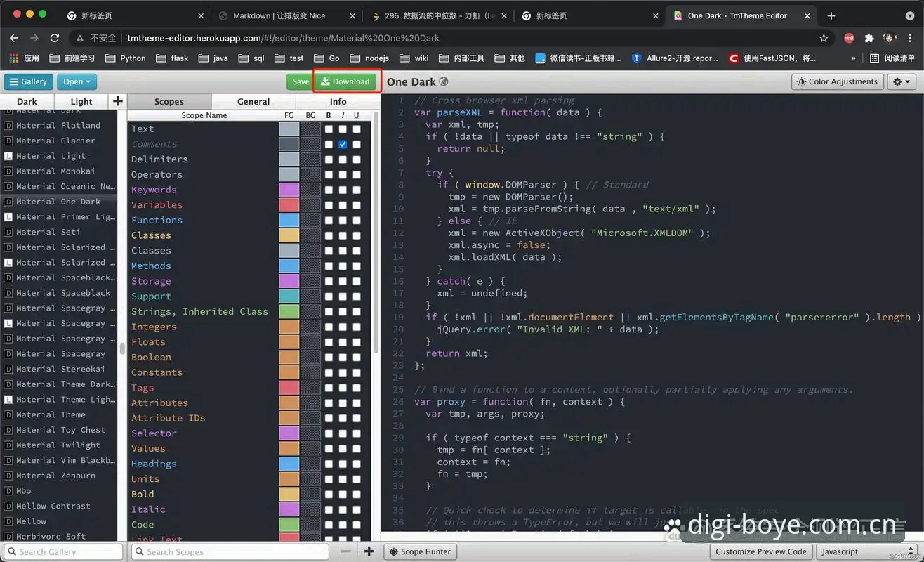Uncheck Italic checkbox for Comments scope
This screenshot has width=924, height=562.
[x=343, y=144]
